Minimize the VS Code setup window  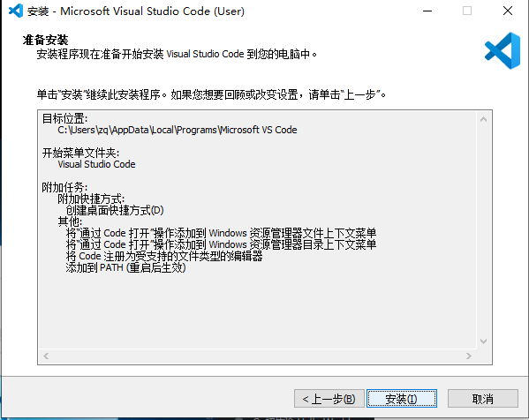pos(427,11)
